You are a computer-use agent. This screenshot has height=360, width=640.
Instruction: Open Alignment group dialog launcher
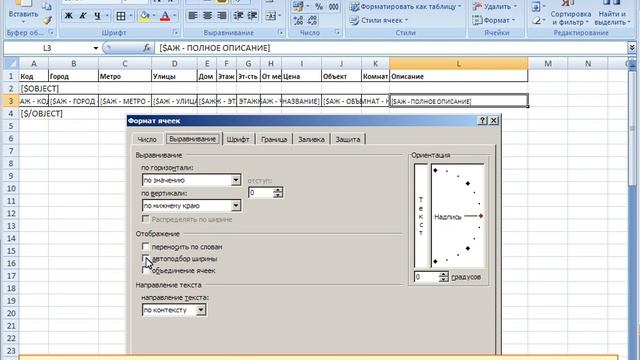[281, 32]
